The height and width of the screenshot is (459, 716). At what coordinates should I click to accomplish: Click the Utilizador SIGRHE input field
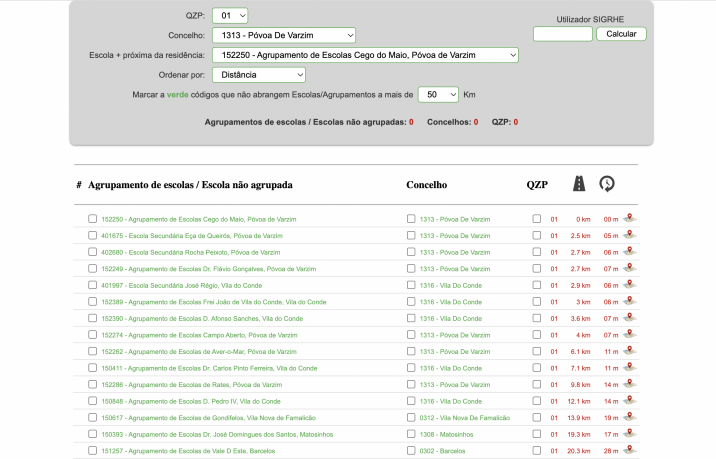point(562,34)
